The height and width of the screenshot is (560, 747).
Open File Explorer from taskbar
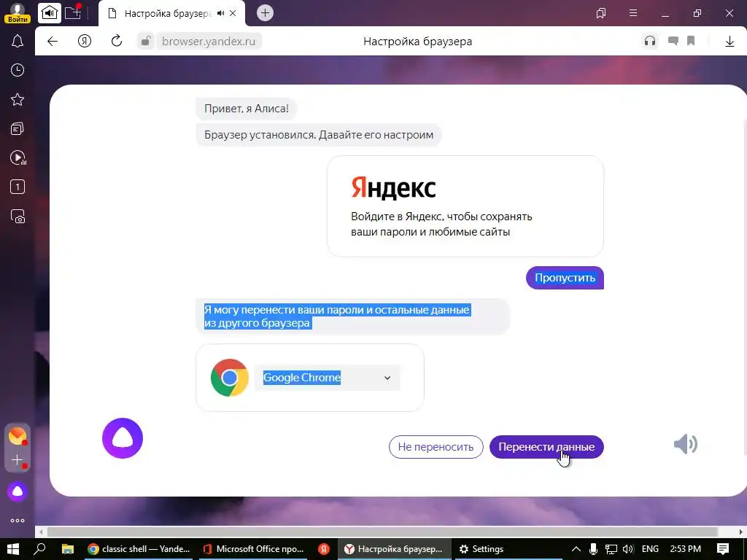coord(68,549)
